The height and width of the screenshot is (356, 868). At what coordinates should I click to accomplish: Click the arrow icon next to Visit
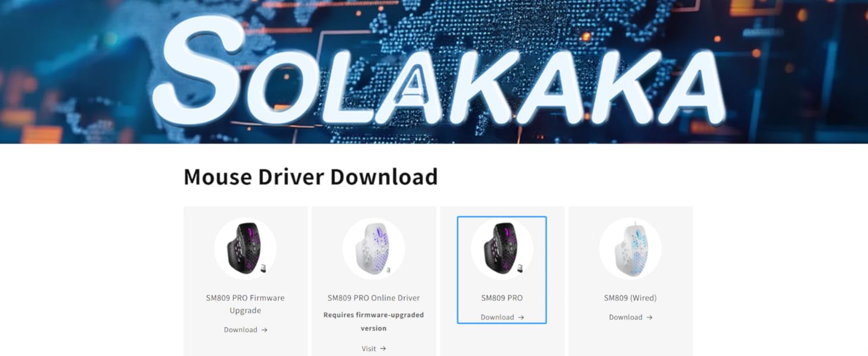pyautogui.click(x=383, y=349)
